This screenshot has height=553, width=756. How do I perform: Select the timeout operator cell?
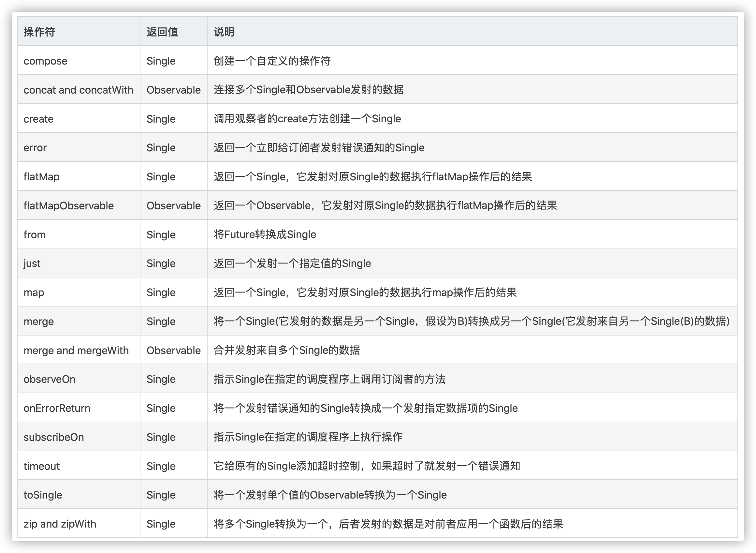pos(41,466)
